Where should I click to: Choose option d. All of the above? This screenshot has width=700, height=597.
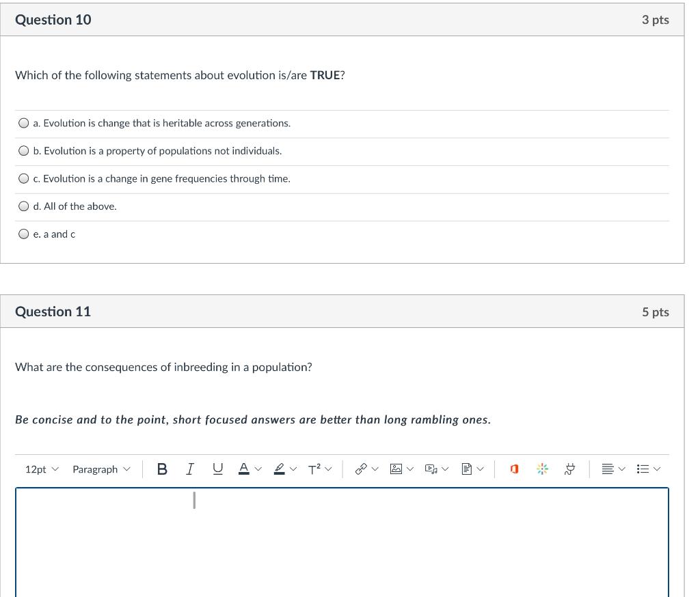[24, 206]
